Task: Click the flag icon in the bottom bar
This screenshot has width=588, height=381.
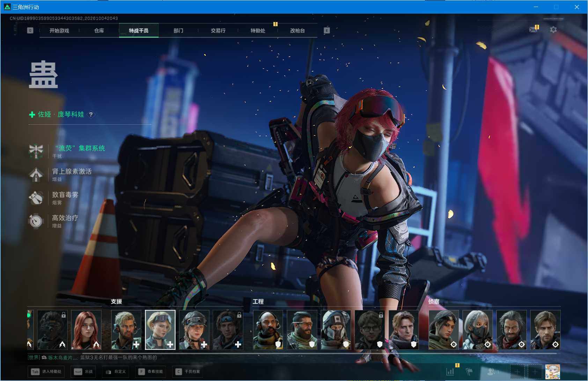Action: point(469,372)
